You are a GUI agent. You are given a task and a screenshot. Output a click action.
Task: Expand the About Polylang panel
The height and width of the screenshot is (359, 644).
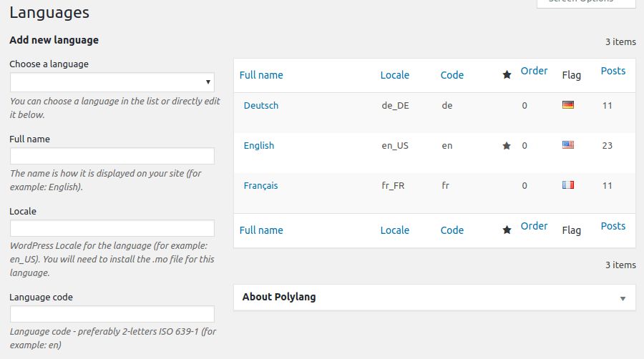pos(623,297)
